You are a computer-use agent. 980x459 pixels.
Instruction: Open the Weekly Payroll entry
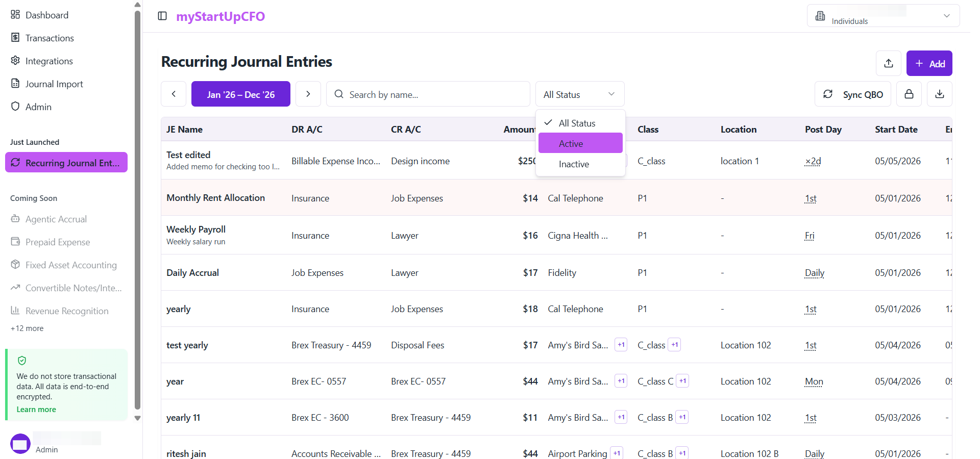click(196, 229)
